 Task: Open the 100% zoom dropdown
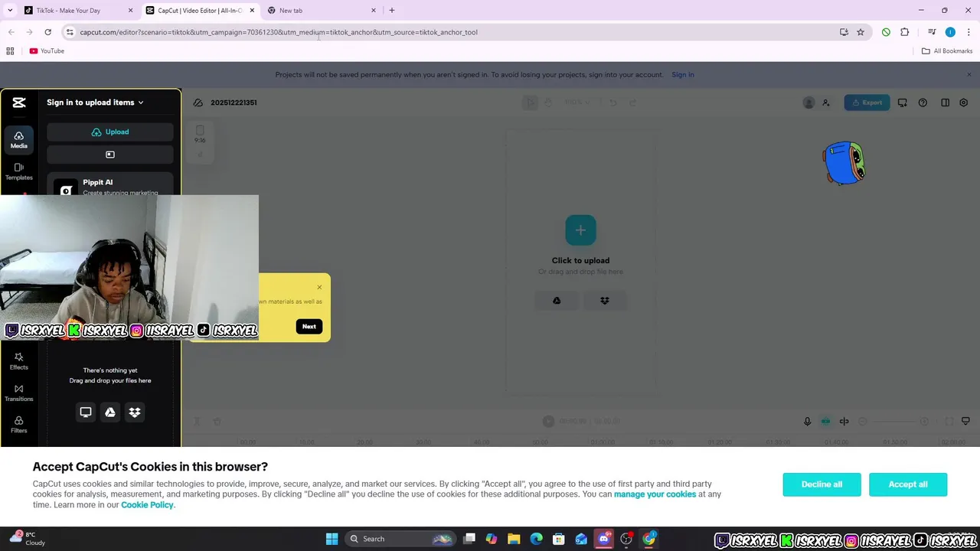(x=577, y=103)
